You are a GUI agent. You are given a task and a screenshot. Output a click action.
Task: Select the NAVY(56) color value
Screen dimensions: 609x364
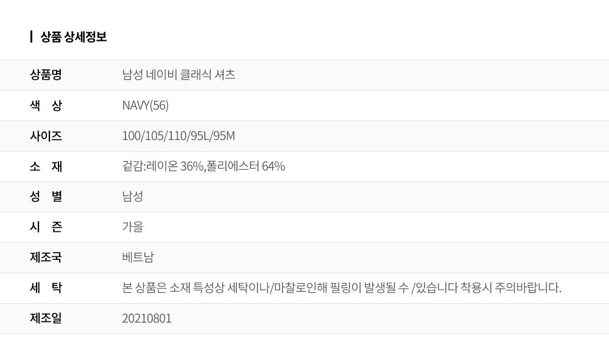146,105
